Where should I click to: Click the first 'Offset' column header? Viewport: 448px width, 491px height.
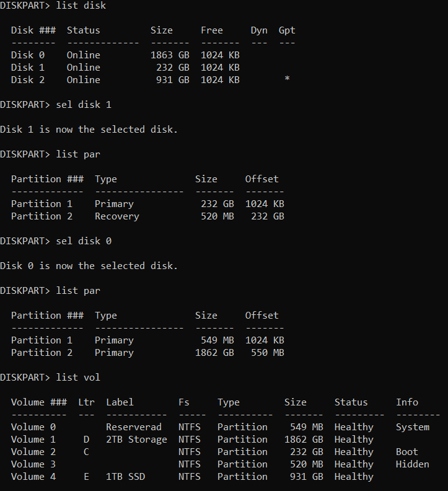click(261, 179)
